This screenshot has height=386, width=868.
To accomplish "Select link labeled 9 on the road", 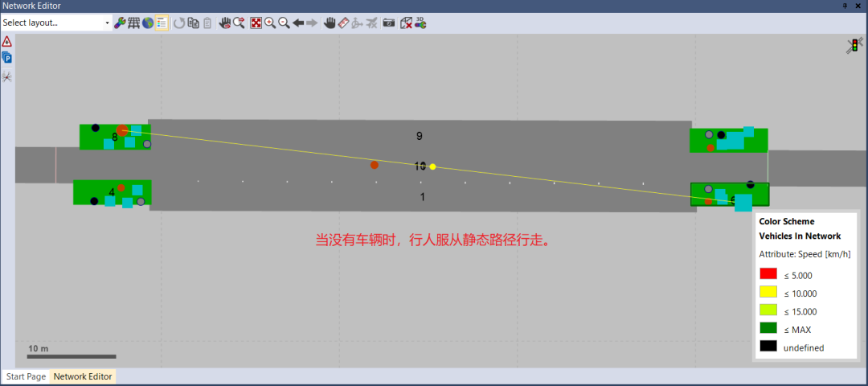I will click(419, 136).
